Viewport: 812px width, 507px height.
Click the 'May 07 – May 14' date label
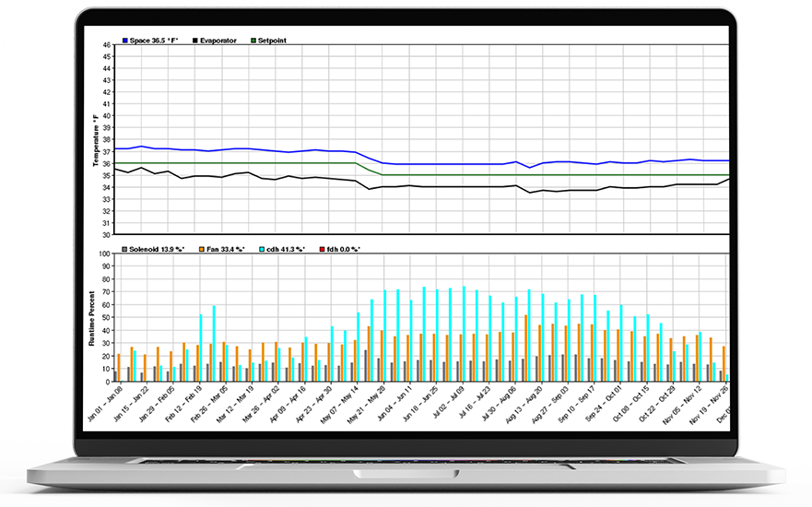[x=339, y=404]
